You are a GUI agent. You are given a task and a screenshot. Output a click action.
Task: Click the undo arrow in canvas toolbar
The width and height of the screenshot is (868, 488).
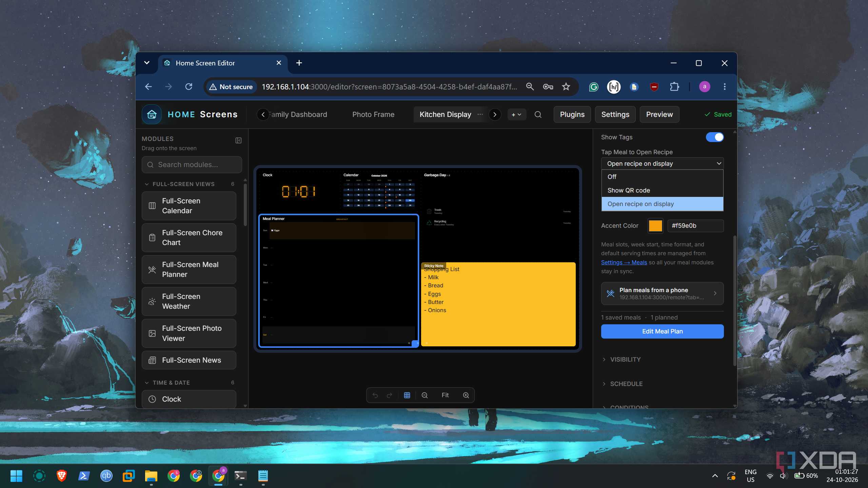click(375, 395)
